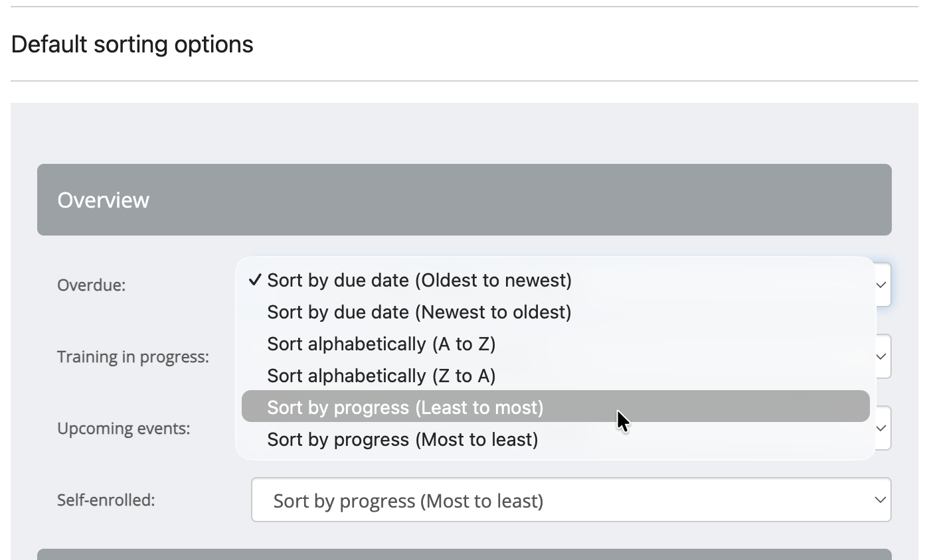Click the 'Upcoming events:' label
Screen dimensions: 927x560
[x=124, y=429]
